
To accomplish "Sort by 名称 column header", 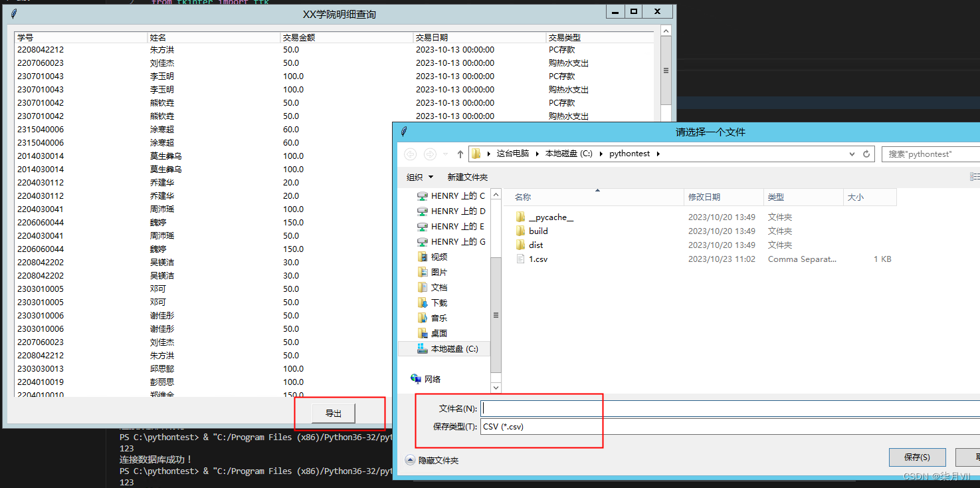I will (x=593, y=197).
